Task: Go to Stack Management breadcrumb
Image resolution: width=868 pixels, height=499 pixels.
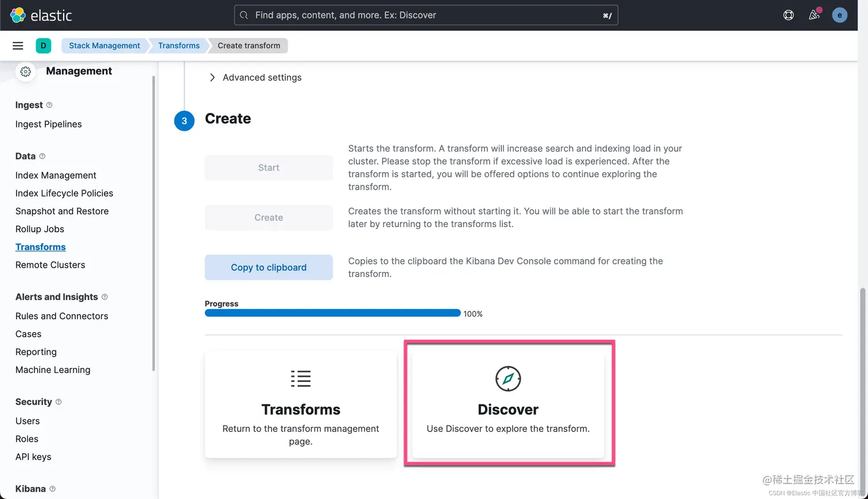Action: [x=104, y=45]
